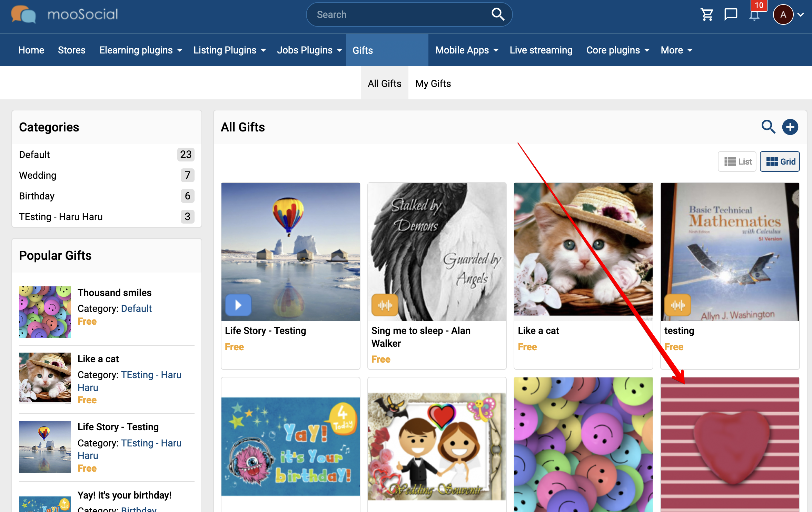The height and width of the screenshot is (512, 812).
Task: Open the Stores page
Action: click(71, 50)
